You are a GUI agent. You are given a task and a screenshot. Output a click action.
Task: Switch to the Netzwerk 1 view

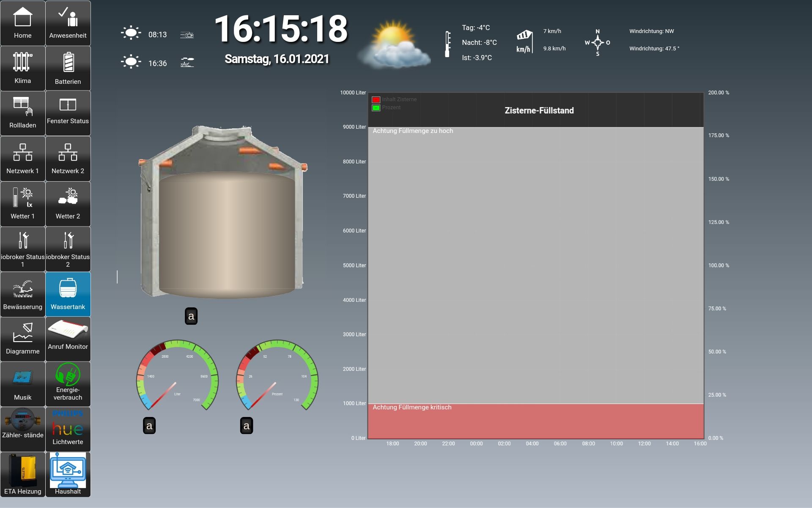tap(23, 159)
